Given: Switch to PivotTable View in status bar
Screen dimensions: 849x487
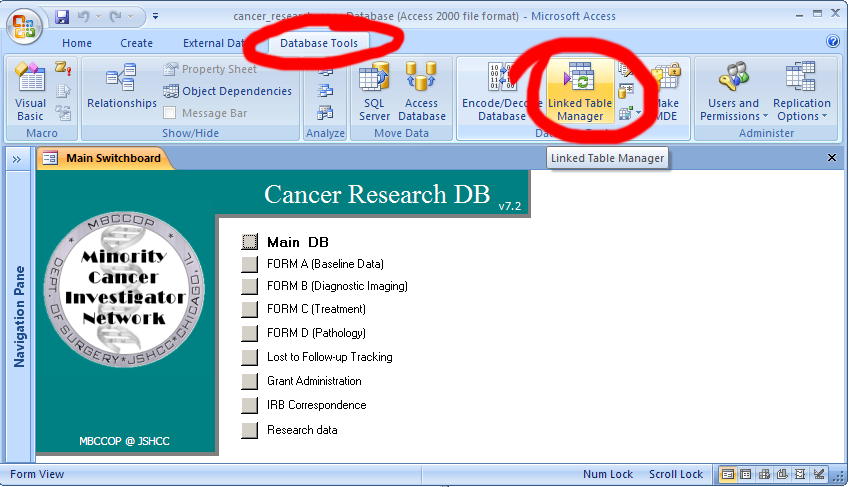Looking at the screenshot, I should click(x=764, y=475).
